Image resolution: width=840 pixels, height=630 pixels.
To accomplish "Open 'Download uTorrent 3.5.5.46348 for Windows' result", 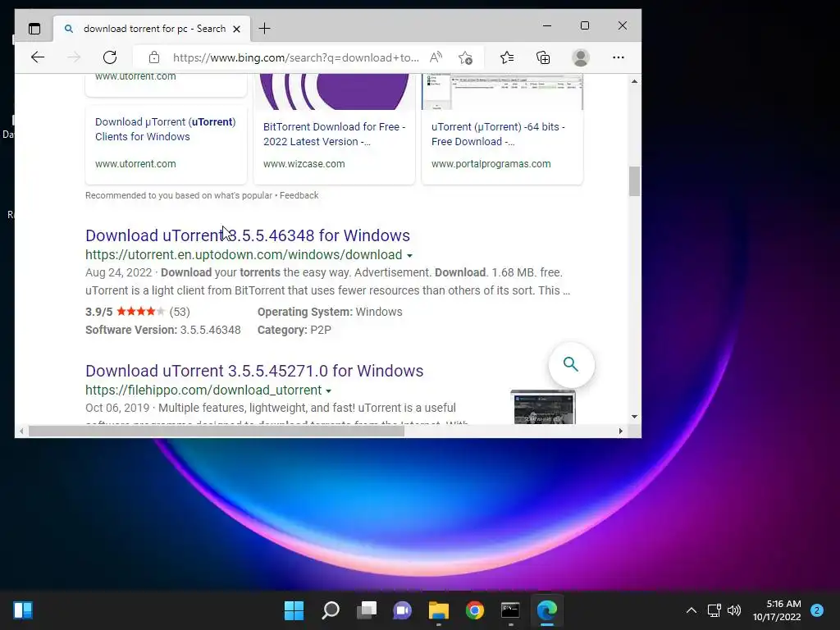I will [x=248, y=235].
